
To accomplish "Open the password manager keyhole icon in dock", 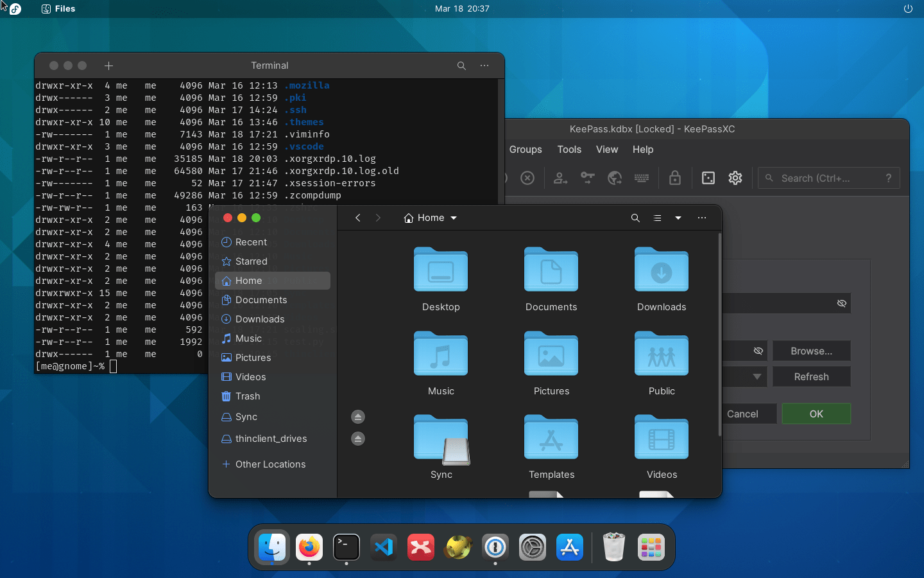I will pyautogui.click(x=495, y=547).
